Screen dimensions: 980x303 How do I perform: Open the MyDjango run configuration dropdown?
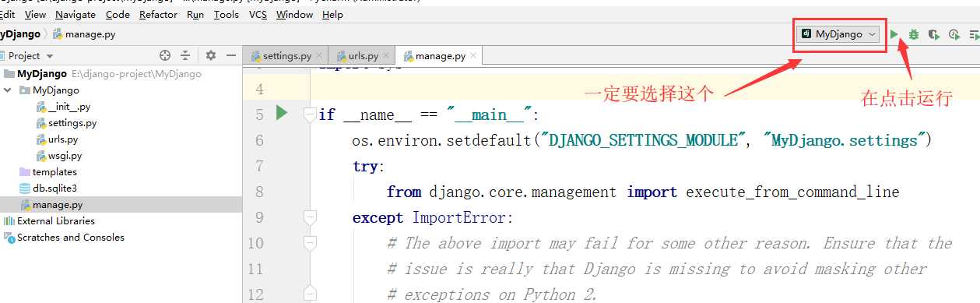(x=839, y=34)
